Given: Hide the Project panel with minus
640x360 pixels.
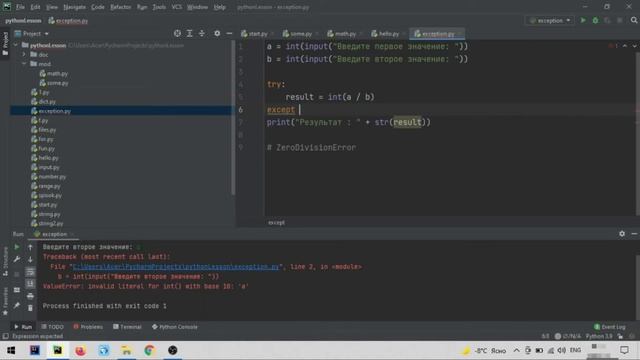Looking at the screenshot, I should coord(229,33).
